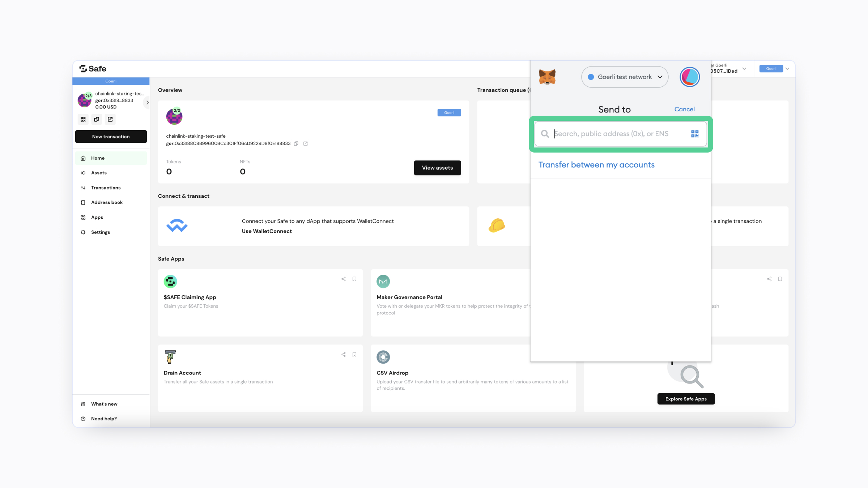Image resolution: width=868 pixels, height=488 pixels.
Task: Bookmark the rightmost Safe app card
Action: pyautogui.click(x=780, y=279)
